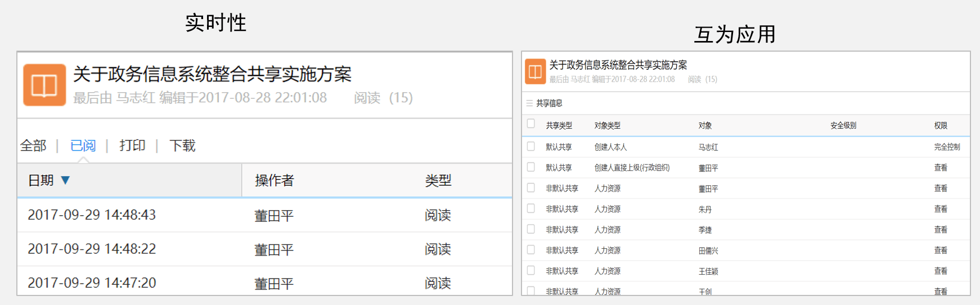Enable the checkbox for the 田儒兴 row
980x305 pixels.
pos(531,250)
